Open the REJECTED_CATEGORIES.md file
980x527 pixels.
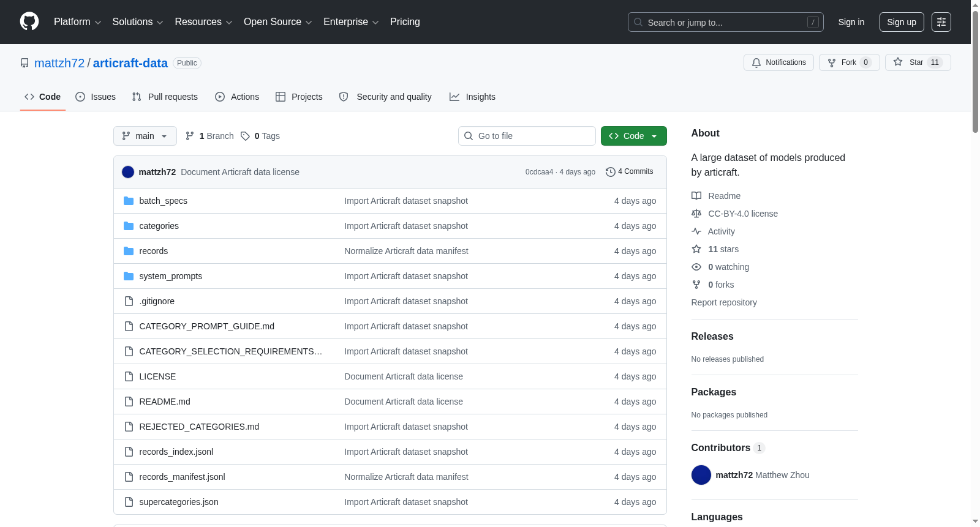point(199,427)
